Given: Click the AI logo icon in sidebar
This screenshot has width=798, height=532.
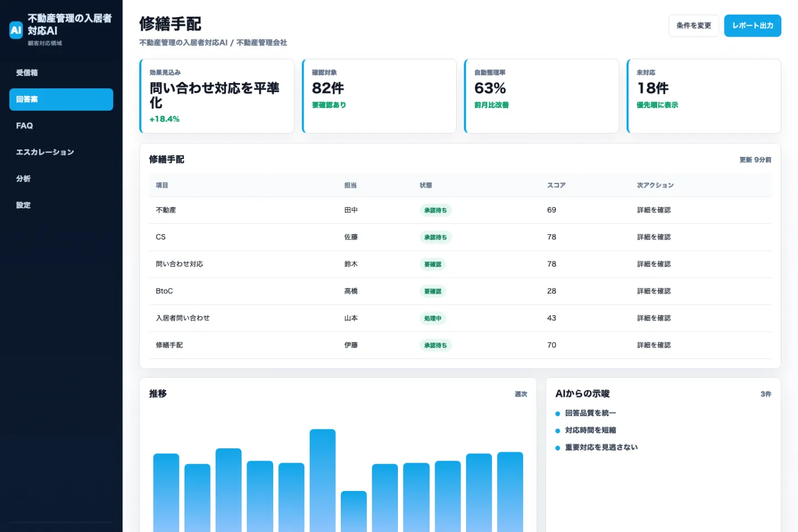Looking at the screenshot, I should [x=16, y=30].
